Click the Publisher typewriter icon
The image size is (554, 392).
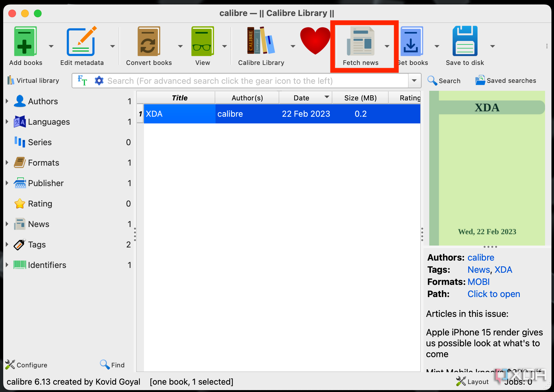click(20, 183)
